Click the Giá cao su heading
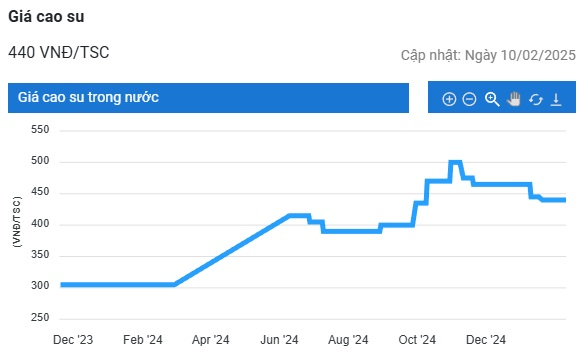This screenshot has width=588, height=360. 46,16
